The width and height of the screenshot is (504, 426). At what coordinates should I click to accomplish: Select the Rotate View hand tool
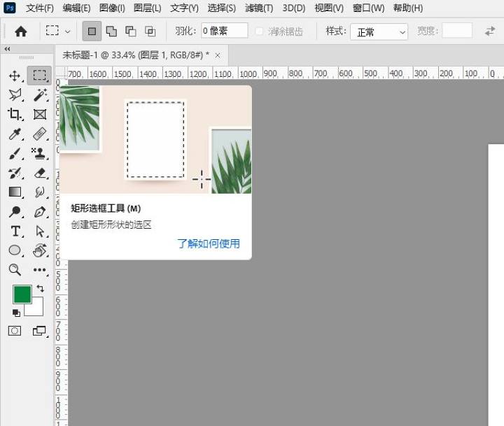pos(40,250)
